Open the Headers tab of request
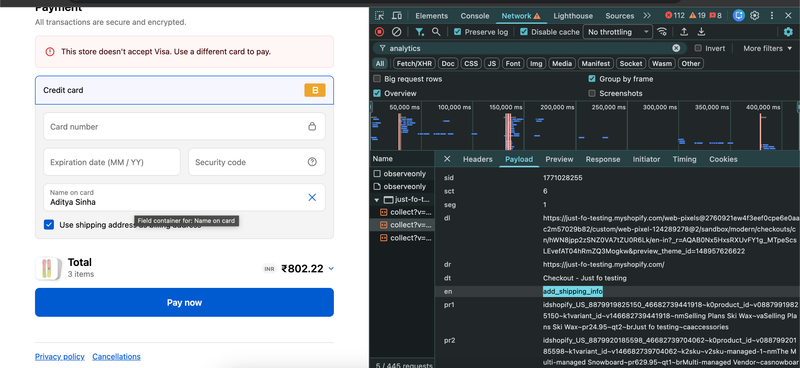This screenshot has height=368, width=800. [x=478, y=159]
